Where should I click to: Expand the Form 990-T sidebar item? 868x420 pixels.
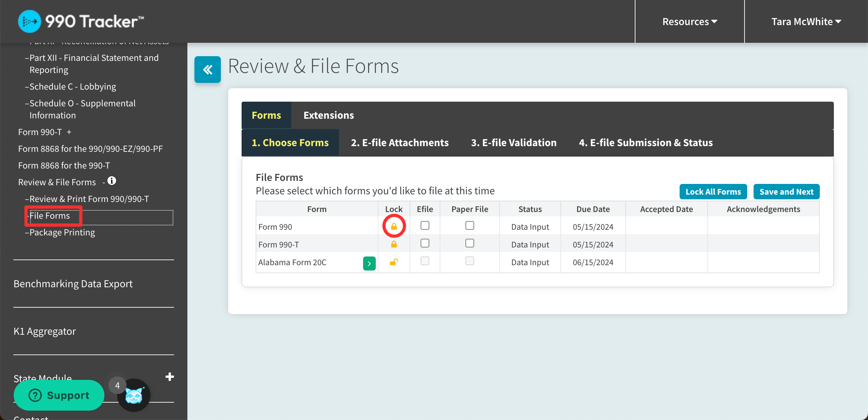click(69, 132)
